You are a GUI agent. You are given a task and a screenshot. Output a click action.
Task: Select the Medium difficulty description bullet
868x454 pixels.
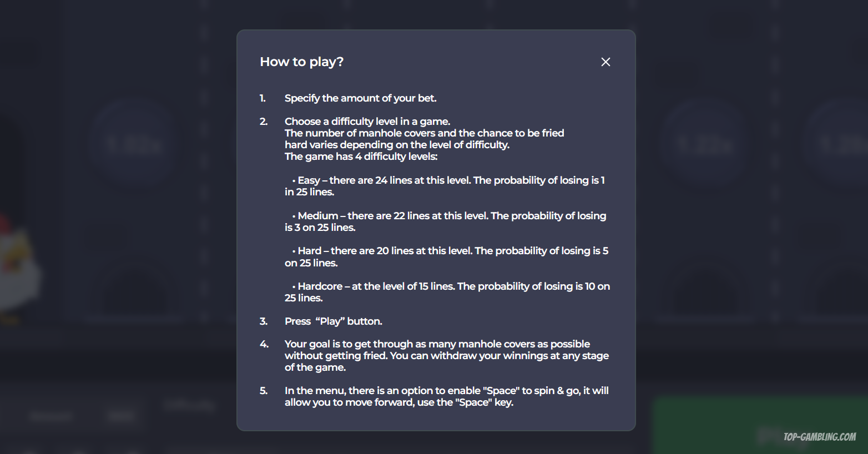[444, 221]
